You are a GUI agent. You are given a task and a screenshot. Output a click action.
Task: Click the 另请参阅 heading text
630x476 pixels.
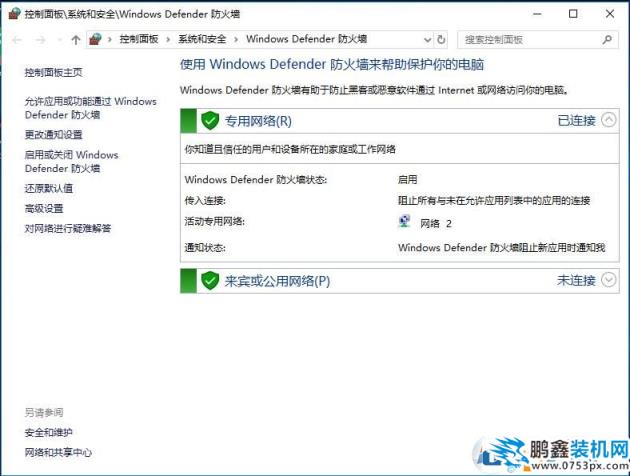point(44,412)
